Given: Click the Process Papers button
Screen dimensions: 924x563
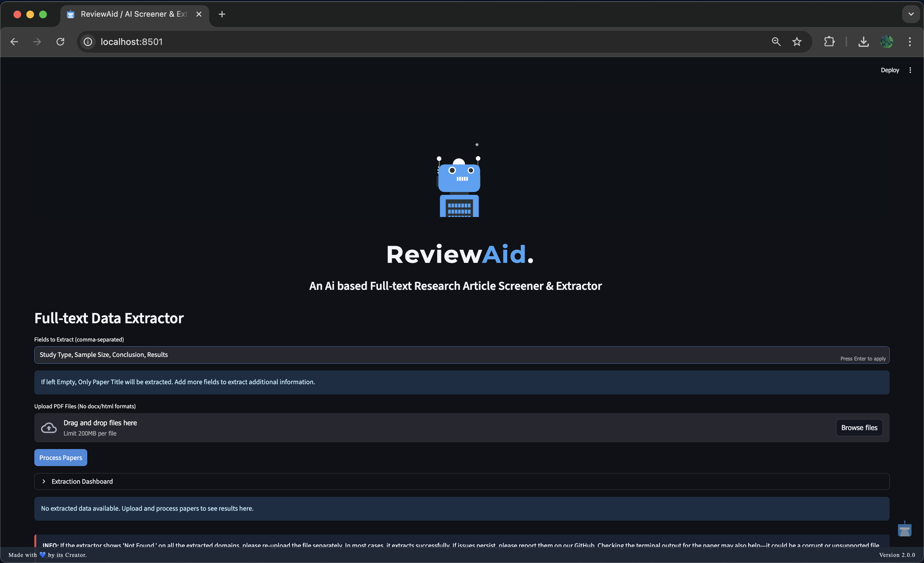Looking at the screenshot, I should (x=60, y=457).
